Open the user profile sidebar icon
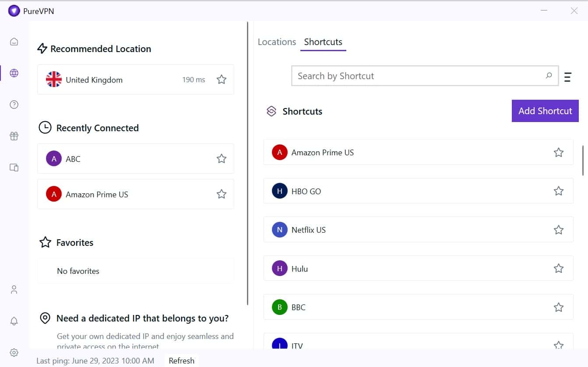This screenshot has height=367, width=588. 14,290
